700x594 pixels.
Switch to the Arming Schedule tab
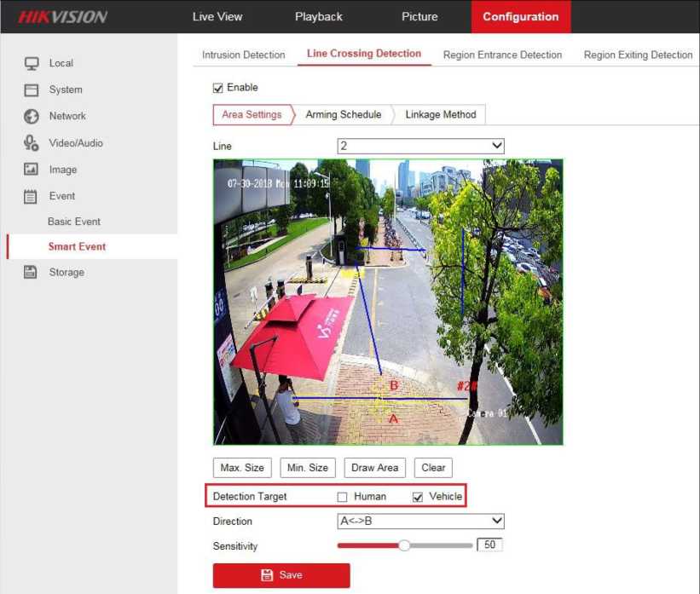(x=343, y=115)
